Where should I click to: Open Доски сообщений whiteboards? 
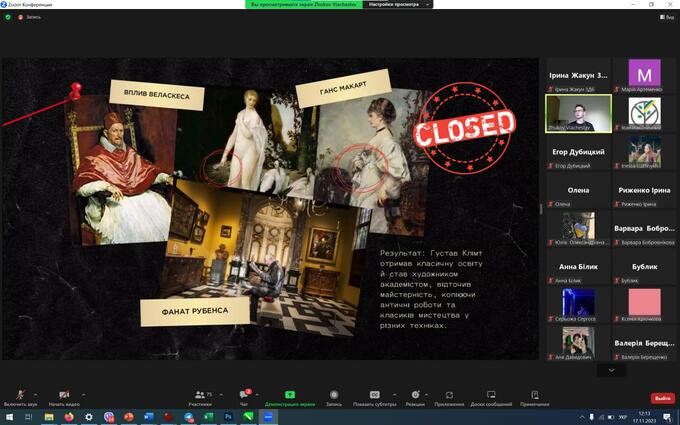coord(491,398)
